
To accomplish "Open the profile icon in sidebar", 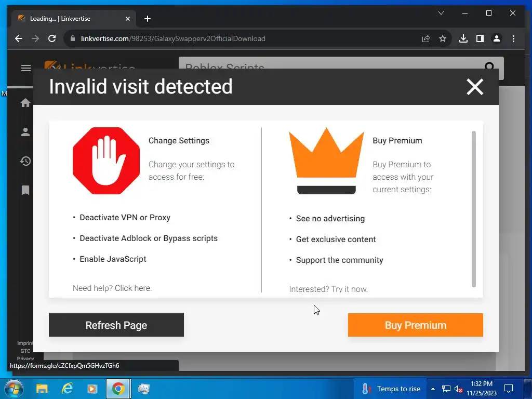I will click(25, 132).
